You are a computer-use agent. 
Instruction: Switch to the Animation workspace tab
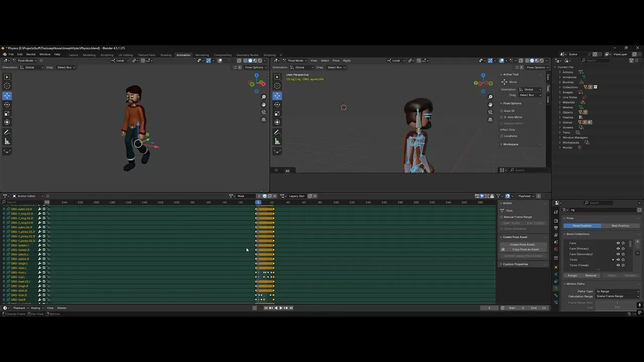coord(183,55)
